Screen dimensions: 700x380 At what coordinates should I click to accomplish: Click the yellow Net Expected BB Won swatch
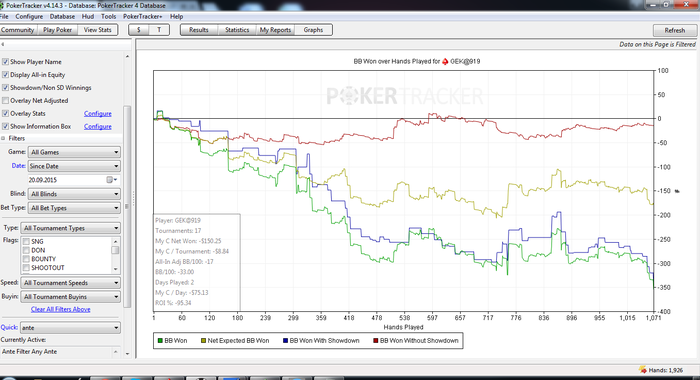tap(204, 341)
